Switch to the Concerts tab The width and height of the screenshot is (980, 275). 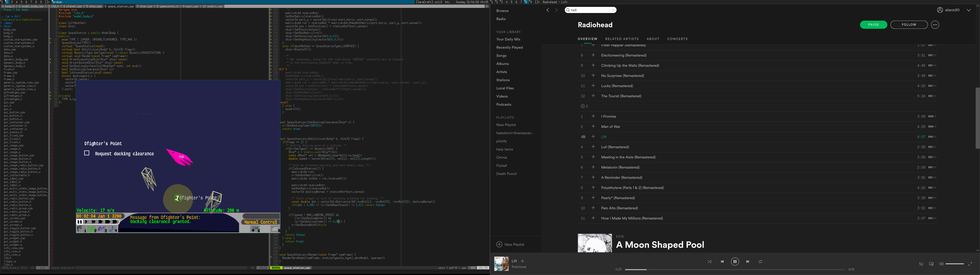[677, 39]
